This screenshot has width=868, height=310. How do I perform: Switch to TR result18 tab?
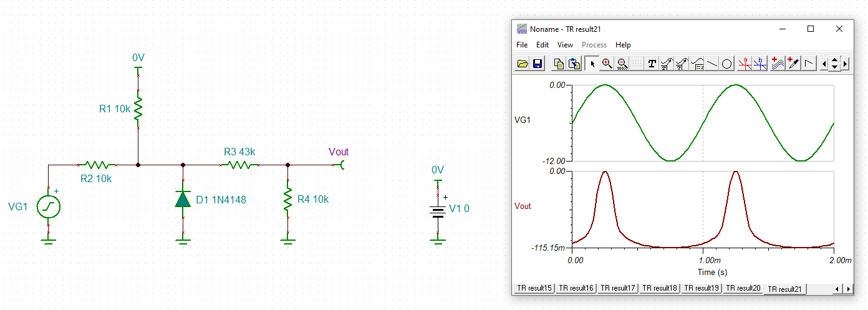660,288
